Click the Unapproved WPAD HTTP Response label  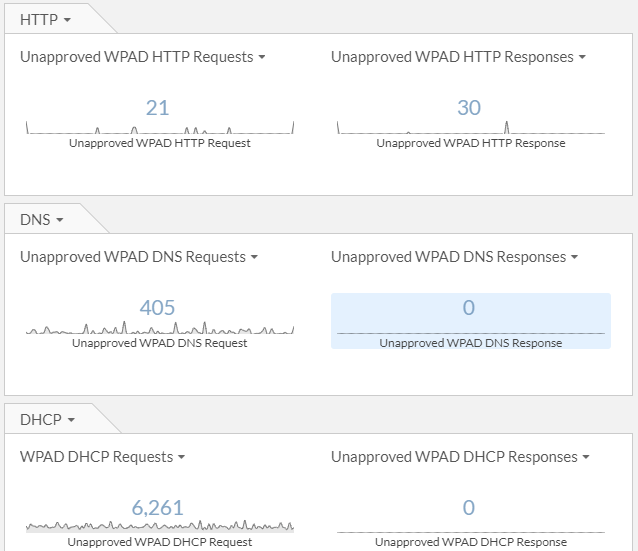(x=471, y=143)
